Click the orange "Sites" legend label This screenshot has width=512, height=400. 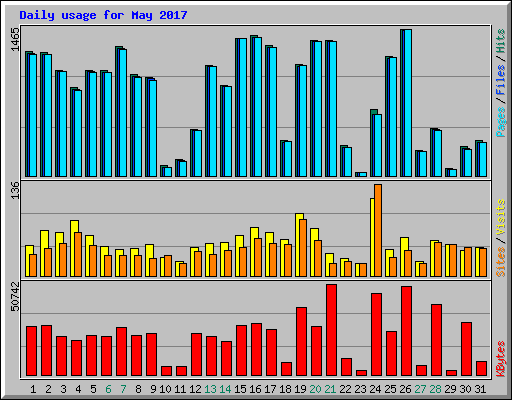[500, 262]
